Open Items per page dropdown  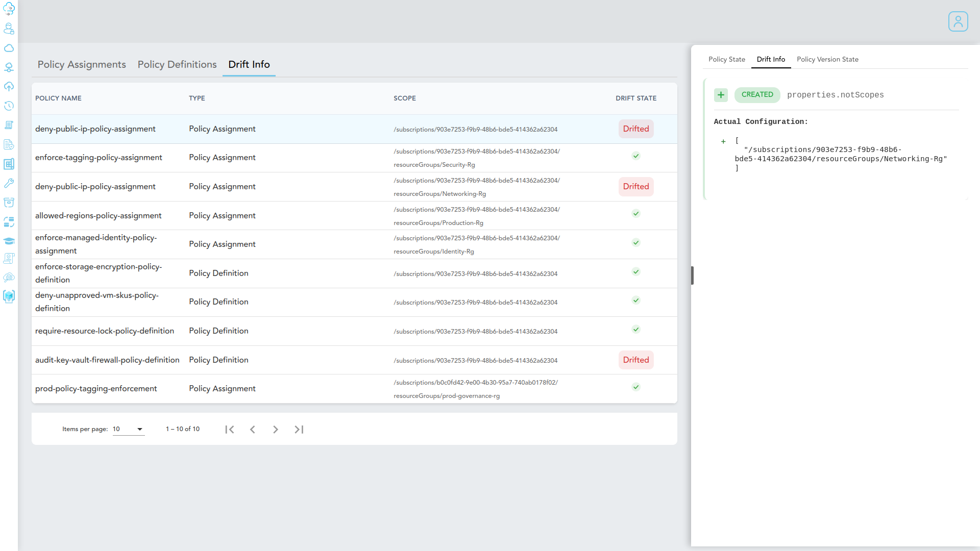coord(129,429)
